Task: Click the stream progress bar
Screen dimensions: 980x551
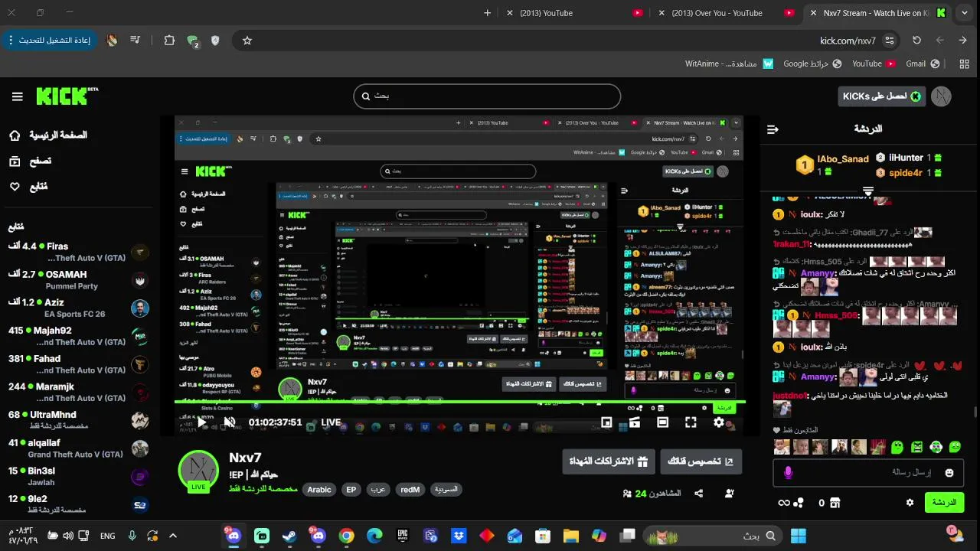Action: point(459,403)
